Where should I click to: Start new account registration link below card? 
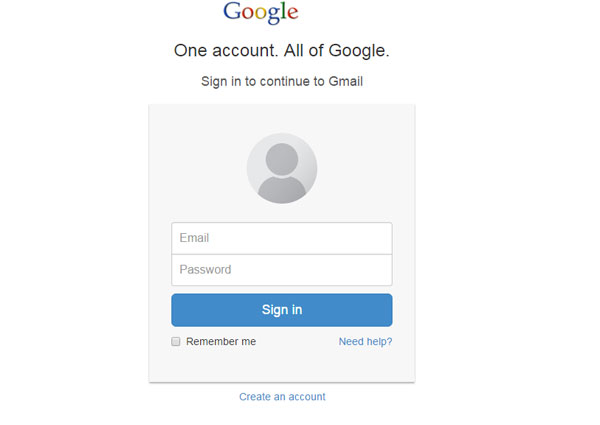coord(282,397)
